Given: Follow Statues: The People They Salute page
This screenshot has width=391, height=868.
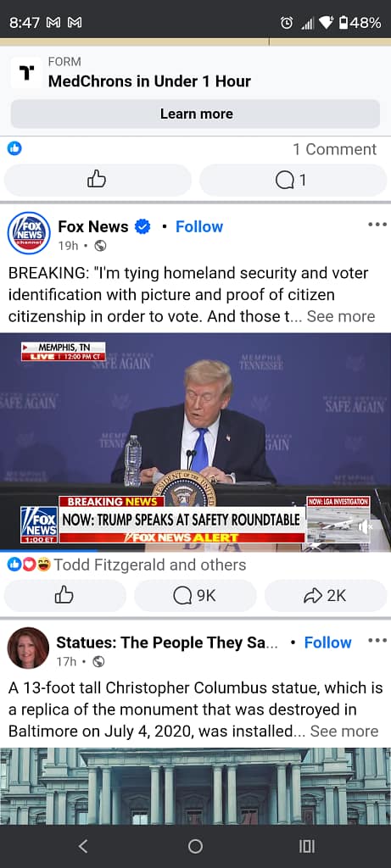Looking at the screenshot, I should click(327, 643).
